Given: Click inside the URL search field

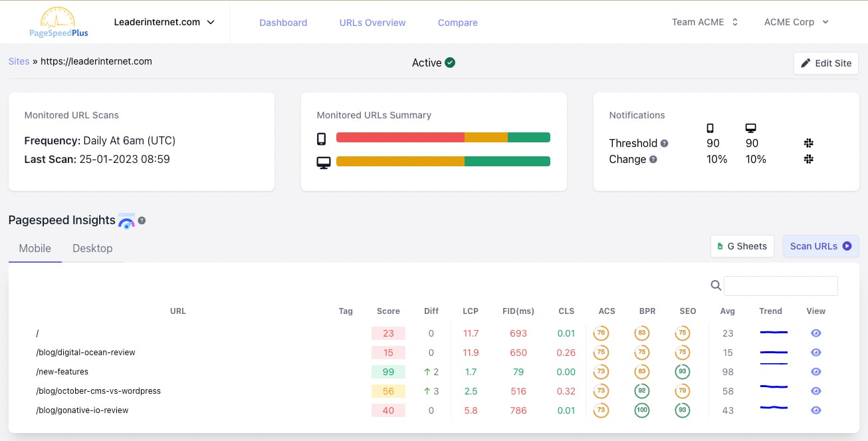Looking at the screenshot, I should 781,285.
